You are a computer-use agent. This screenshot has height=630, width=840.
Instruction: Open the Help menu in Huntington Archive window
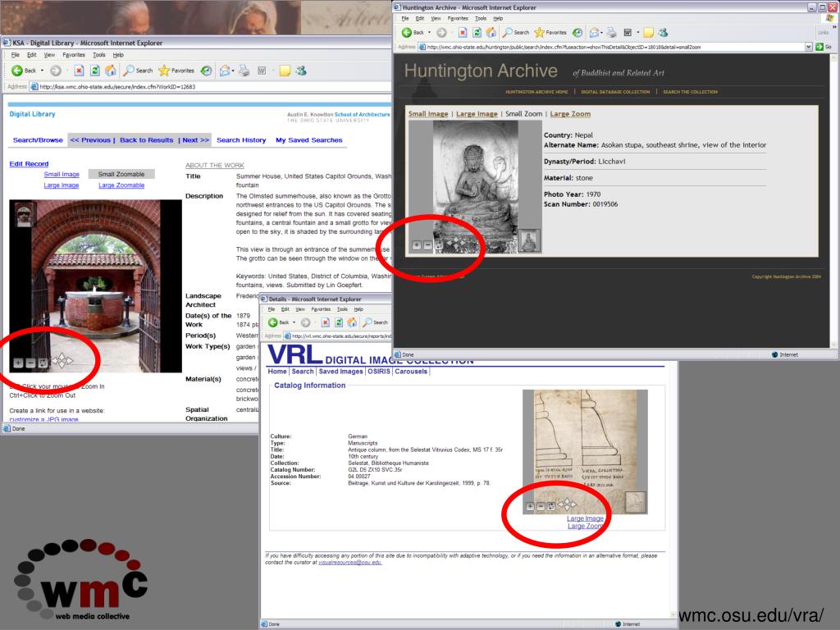(498, 18)
